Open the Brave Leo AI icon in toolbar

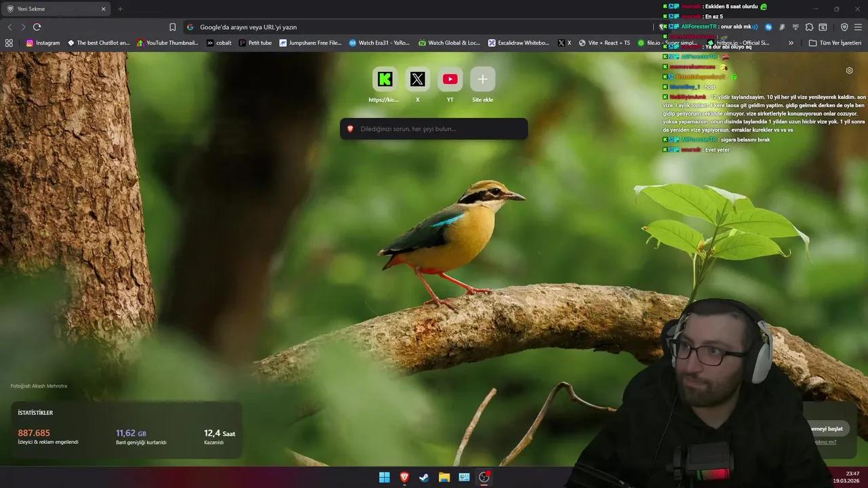(768, 27)
